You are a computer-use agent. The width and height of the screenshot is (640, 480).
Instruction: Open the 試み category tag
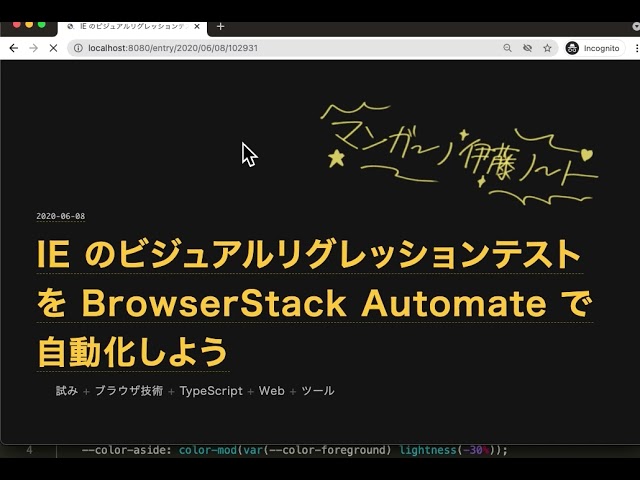[x=67, y=391]
